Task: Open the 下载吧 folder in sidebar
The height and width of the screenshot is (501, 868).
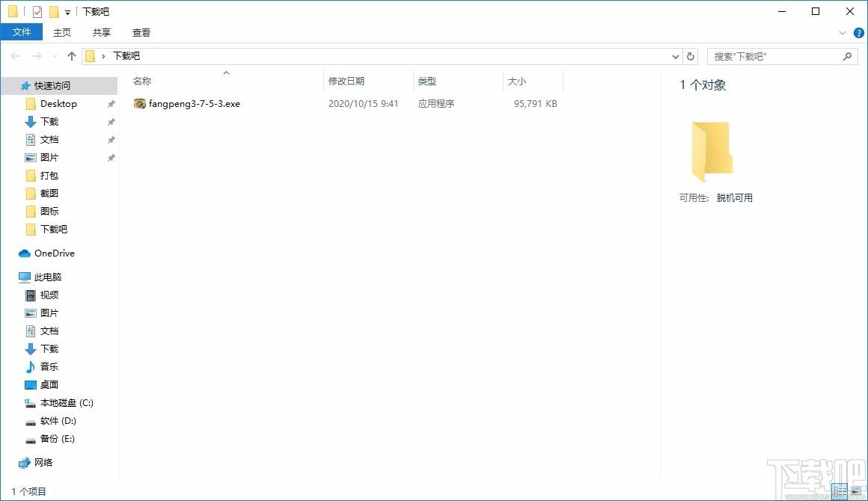Action: (x=54, y=229)
